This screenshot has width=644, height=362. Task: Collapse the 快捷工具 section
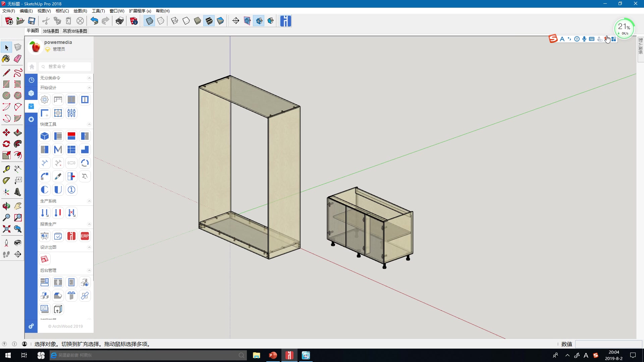(x=89, y=124)
